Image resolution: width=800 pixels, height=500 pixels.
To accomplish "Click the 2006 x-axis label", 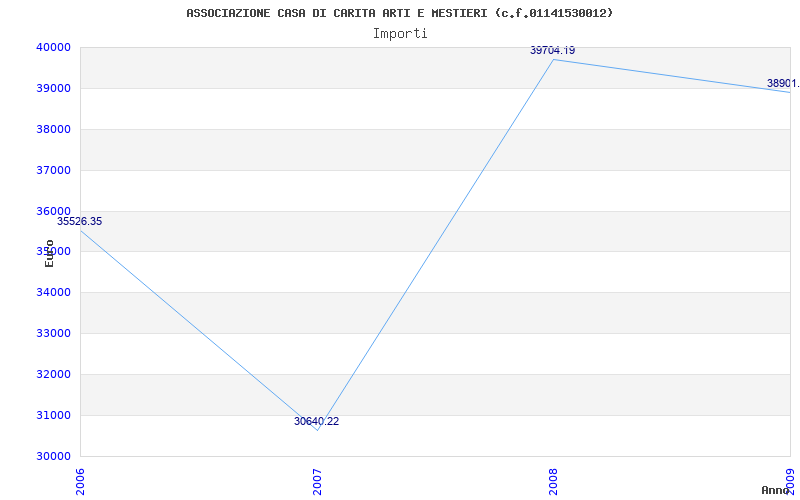I will pos(81,481).
